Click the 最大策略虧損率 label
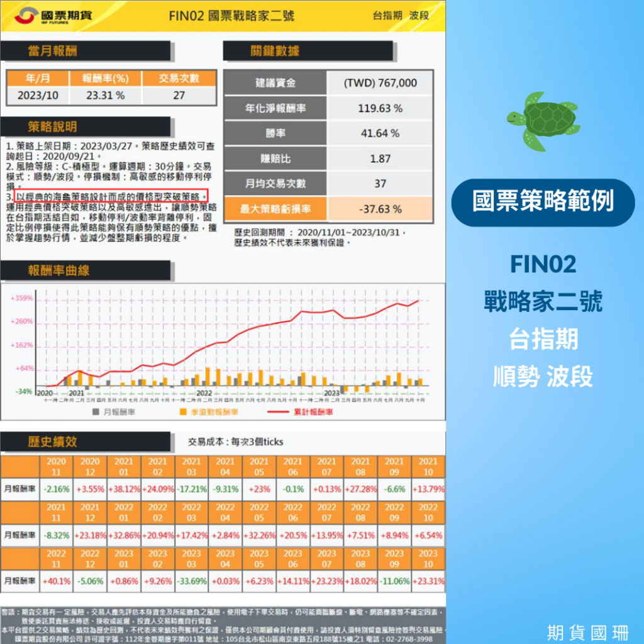 (x=275, y=209)
